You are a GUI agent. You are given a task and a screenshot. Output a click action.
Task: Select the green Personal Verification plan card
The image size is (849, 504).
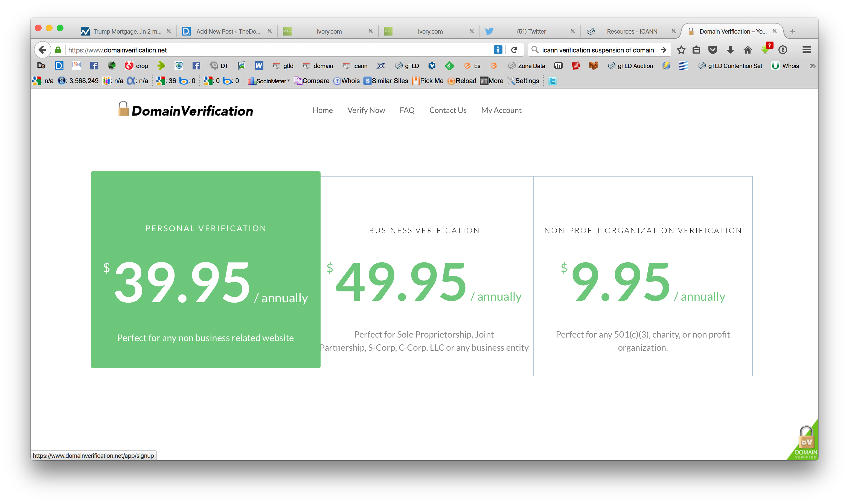(x=205, y=269)
